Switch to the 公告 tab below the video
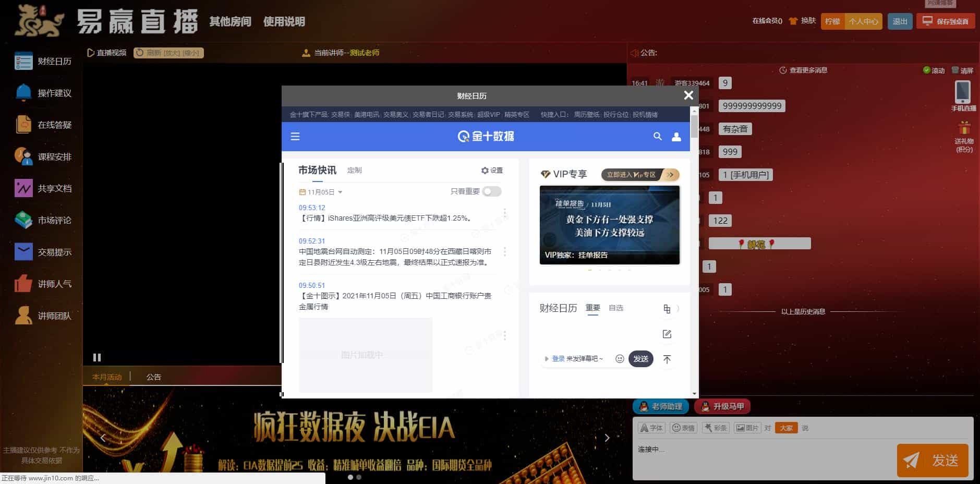 click(154, 377)
